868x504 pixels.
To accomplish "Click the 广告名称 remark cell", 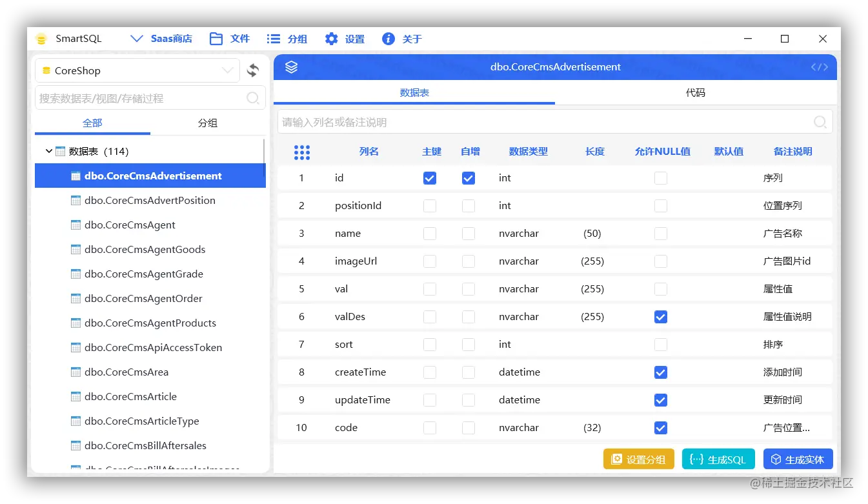I will (x=783, y=234).
